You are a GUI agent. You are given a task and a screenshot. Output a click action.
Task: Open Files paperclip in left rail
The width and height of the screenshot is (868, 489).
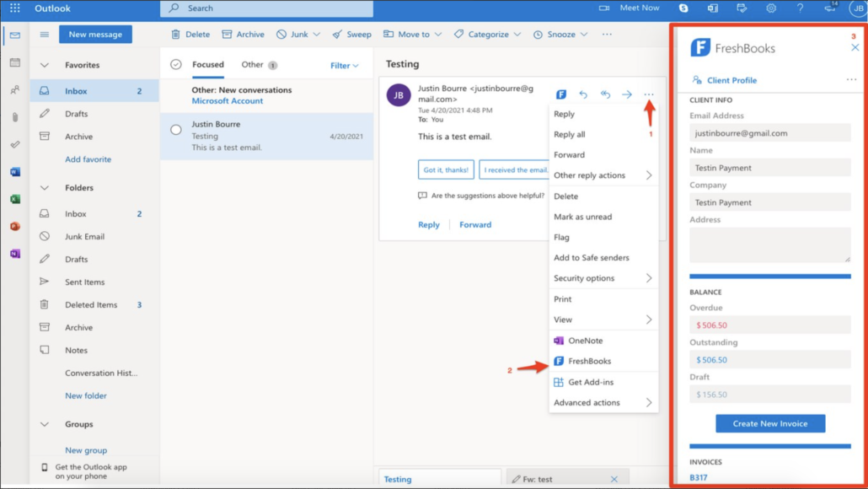tap(15, 117)
